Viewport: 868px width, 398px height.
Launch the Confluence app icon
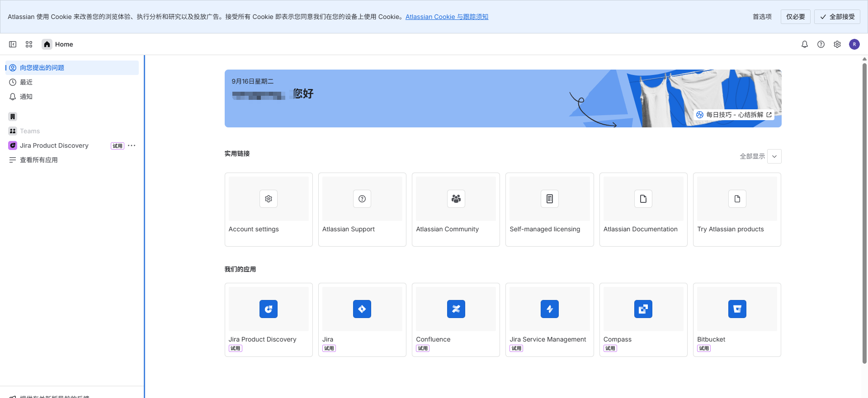456,309
